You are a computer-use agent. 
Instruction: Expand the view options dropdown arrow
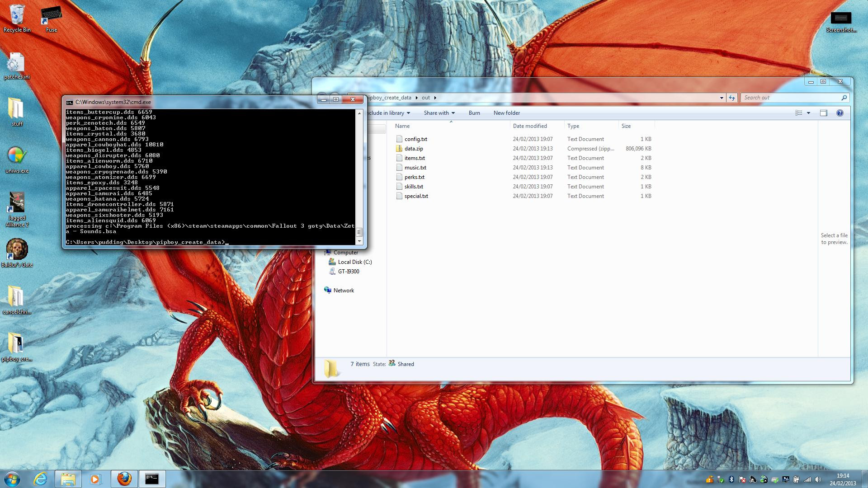coord(808,113)
